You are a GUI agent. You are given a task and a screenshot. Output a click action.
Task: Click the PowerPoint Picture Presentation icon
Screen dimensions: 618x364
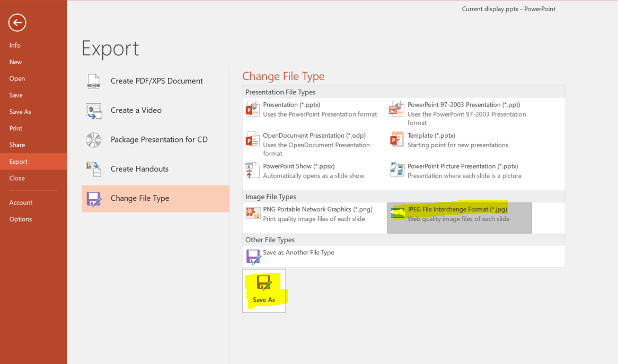(397, 170)
